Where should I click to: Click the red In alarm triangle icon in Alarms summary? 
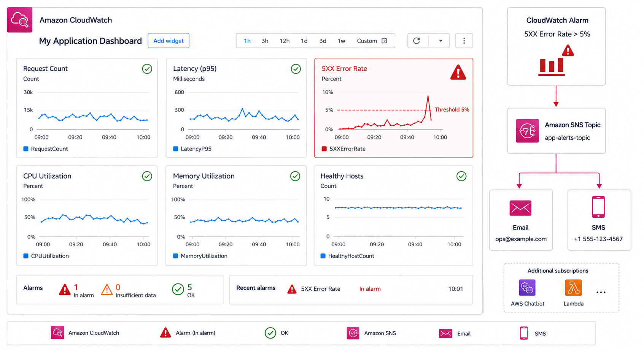pyautogui.click(x=65, y=290)
